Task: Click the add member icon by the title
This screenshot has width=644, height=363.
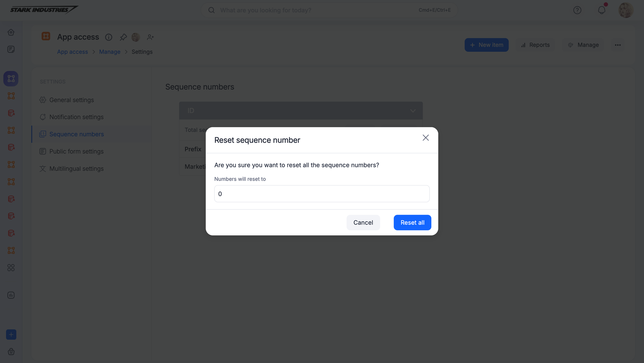Action: (x=150, y=37)
